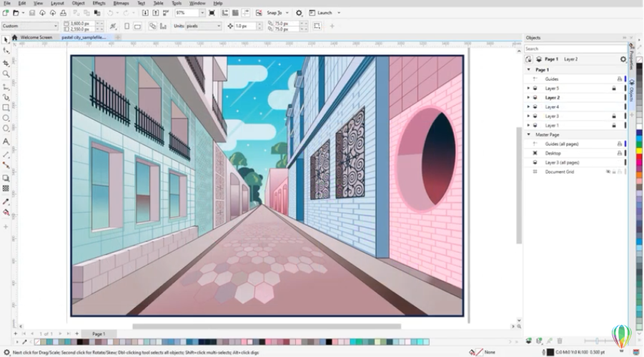Click the Print icon in the standard toolbar
The image size is (644, 357).
pos(63,13)
